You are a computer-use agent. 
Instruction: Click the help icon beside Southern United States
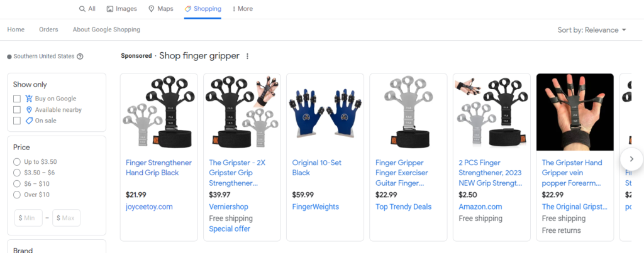[80, 57]
